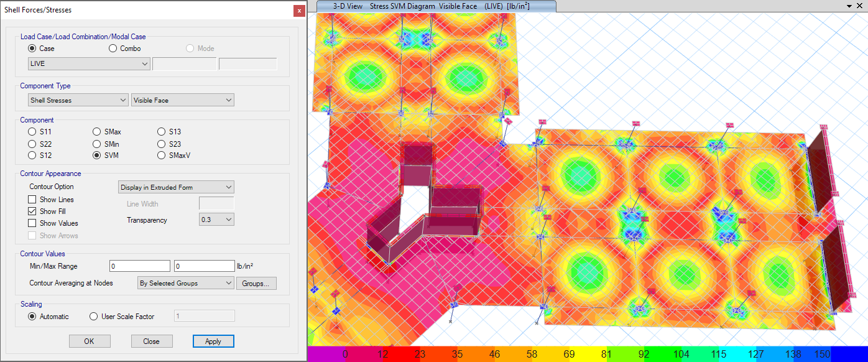Viewport: 868px width, 362px height.
Task: Click the Min range input field
Action: pos(139,266)
